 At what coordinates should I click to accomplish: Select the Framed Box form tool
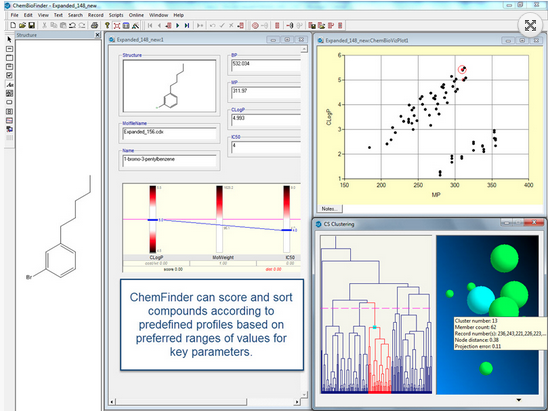[9, 66]
